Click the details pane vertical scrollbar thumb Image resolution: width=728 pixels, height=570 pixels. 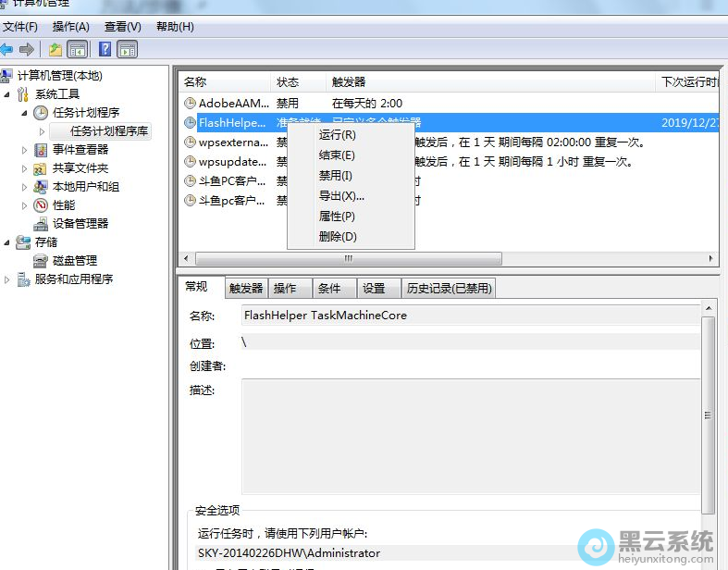708,415
